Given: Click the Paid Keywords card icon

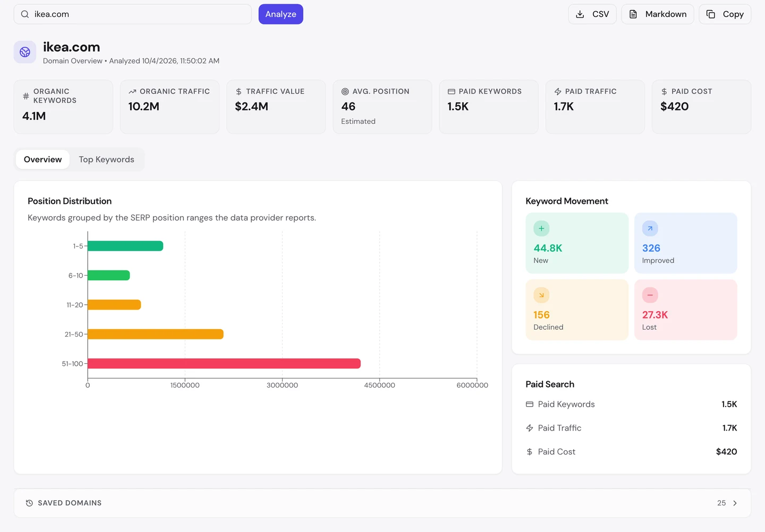Looking at the screenshot, I should pos(452,92).
